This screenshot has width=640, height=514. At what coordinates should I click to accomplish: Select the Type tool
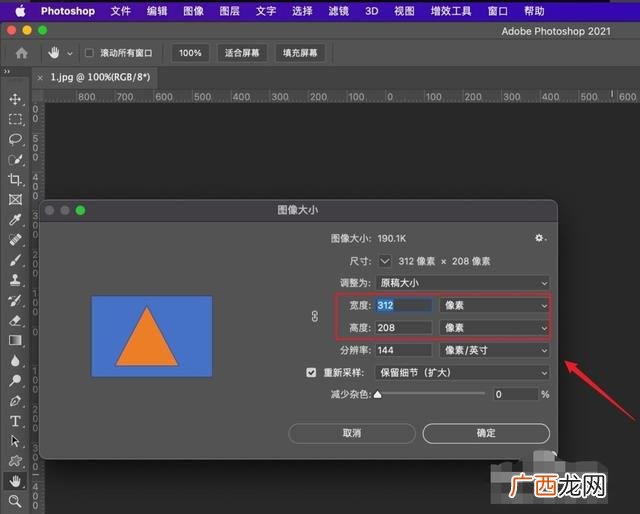point(16,421)
